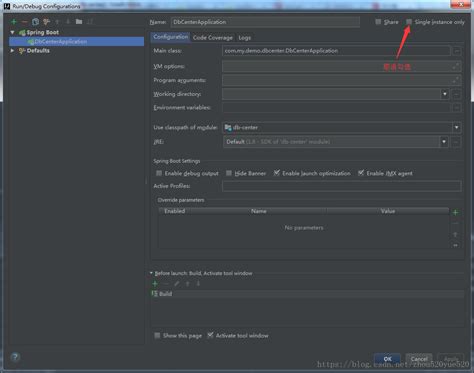Open JRE dropdown arrow
The width and height of the screenshot is (474, 373).
444,142
